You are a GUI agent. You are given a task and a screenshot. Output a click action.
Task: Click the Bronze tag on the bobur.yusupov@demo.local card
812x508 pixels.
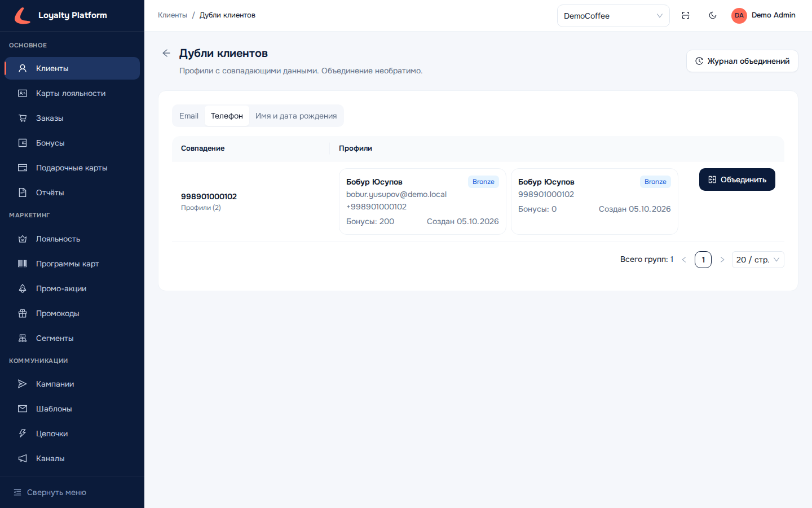point(483,182)
